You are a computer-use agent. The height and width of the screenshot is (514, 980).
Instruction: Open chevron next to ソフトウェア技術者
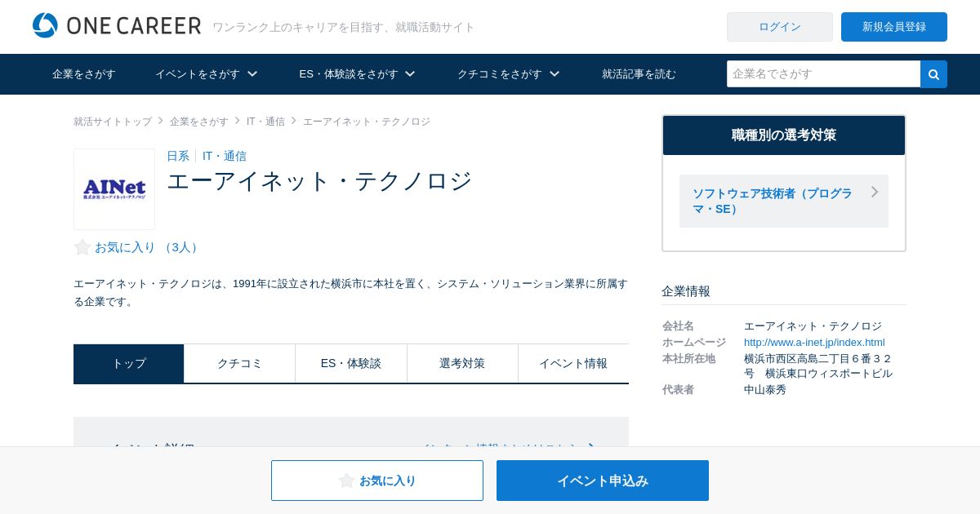pos(875,192)
